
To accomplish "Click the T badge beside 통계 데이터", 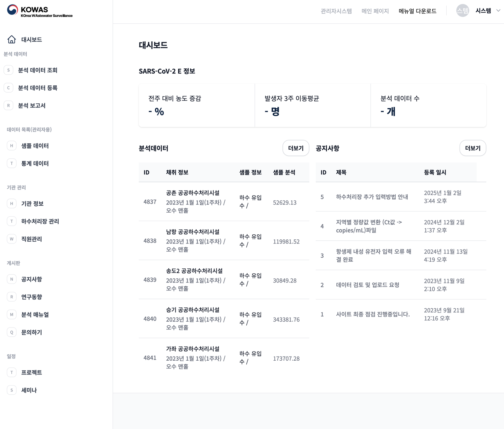I will 12,163.
